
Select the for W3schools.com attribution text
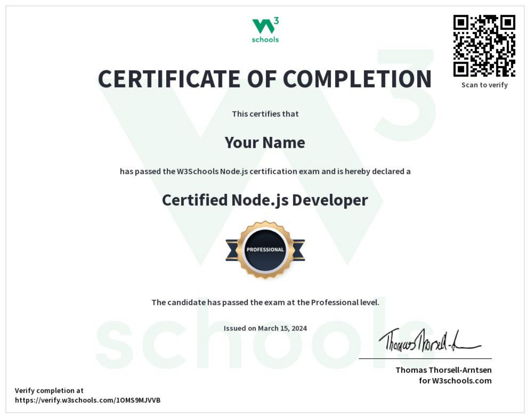click(455, 380)
